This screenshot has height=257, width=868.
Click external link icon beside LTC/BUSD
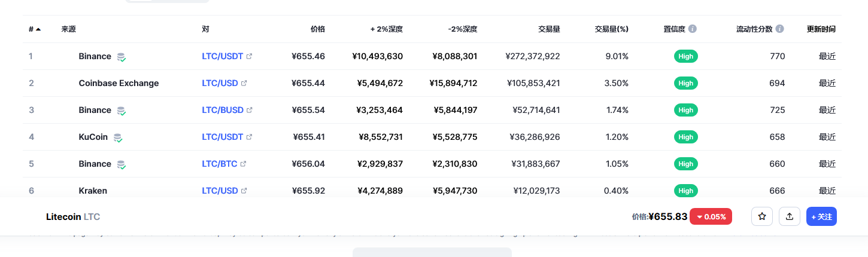[250, 110]
